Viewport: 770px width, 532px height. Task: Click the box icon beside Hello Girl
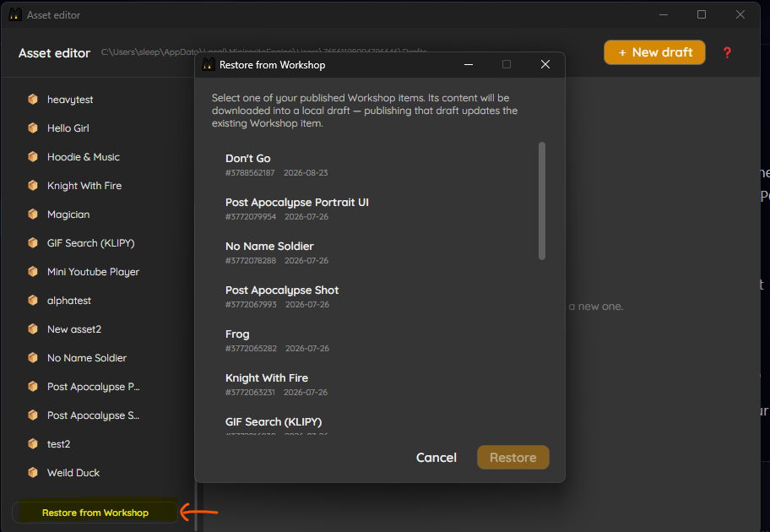point(33,128)
